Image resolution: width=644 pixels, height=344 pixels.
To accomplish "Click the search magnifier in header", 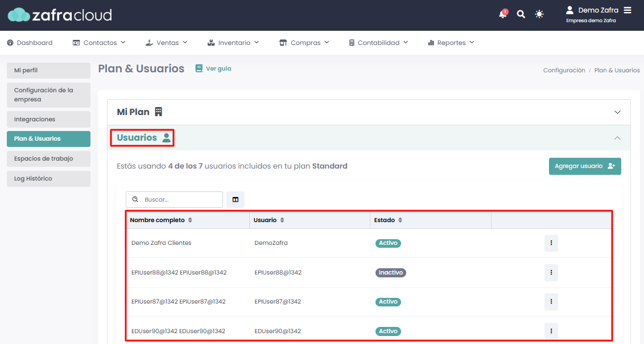I will coord(521,14).
